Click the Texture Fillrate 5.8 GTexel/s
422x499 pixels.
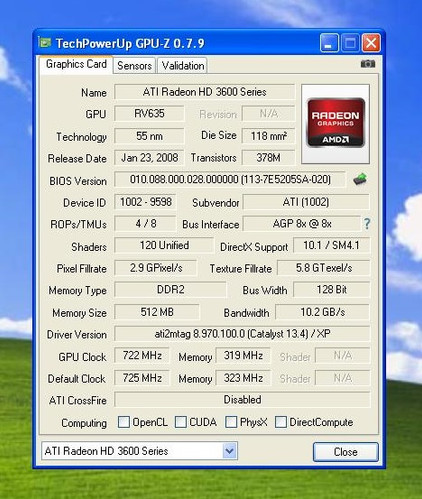[324, 268]
